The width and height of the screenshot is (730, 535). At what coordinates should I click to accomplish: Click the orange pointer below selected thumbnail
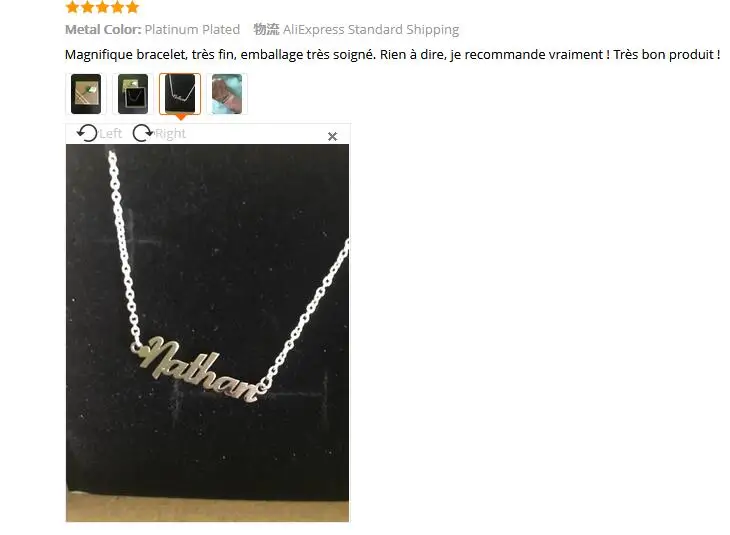[180, 117]
